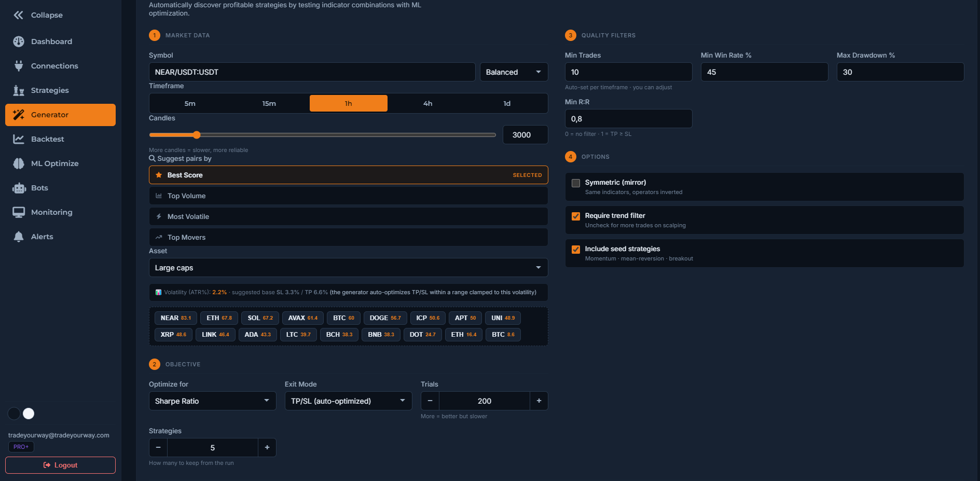
Task: Click the Connections plug icon
Action: [x=19, y=66]
